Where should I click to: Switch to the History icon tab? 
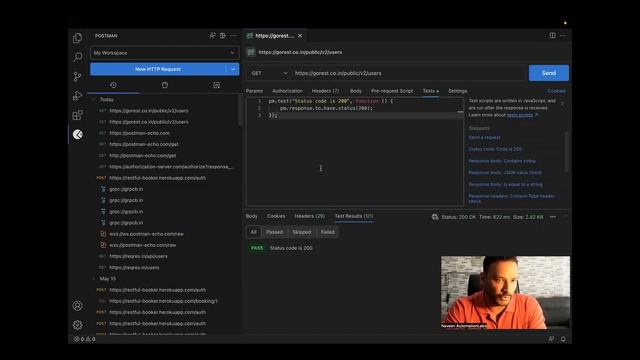[x=113, y=85]
